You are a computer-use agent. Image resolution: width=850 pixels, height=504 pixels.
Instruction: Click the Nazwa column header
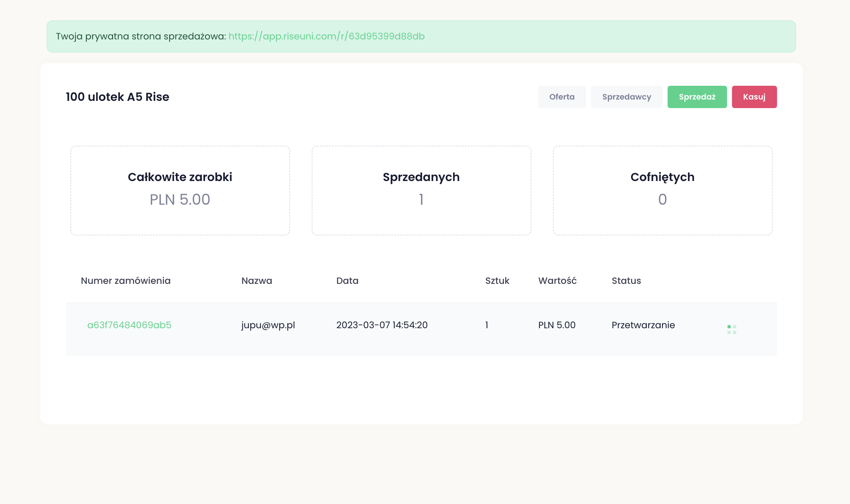pyautogui.click(x=256, y=281)
